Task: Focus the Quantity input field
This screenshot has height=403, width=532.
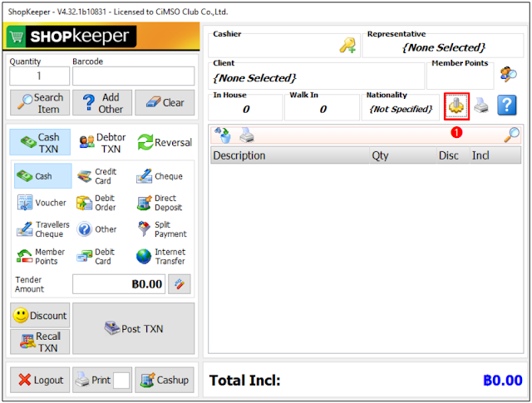Action: [39, 76]
